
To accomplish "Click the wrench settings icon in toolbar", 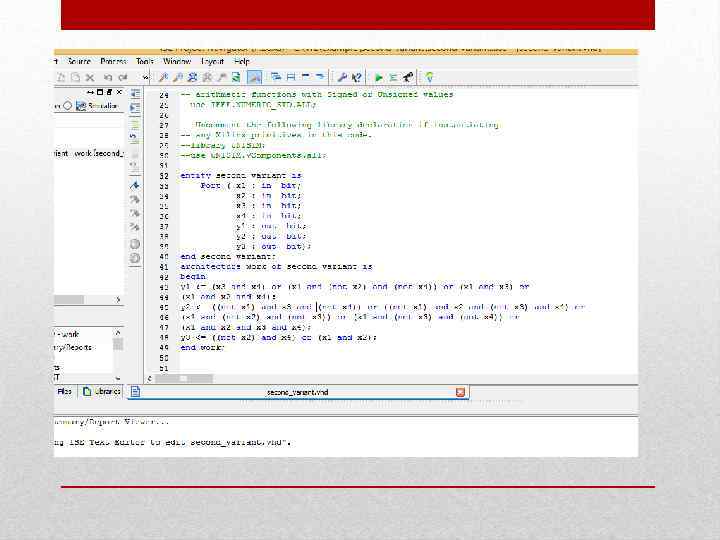I will [x=341, y=77].
